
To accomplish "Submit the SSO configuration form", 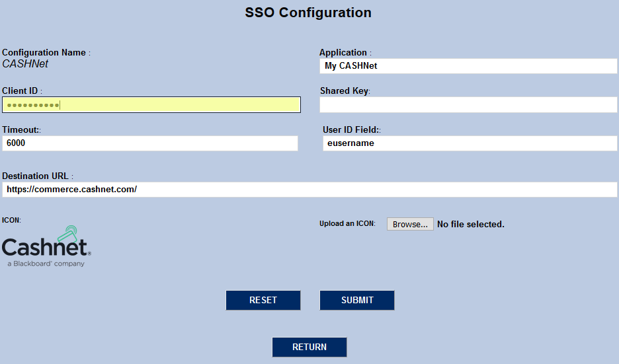I will [x=357, y=300].
